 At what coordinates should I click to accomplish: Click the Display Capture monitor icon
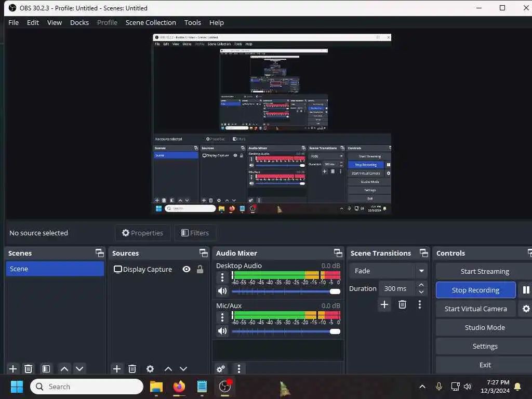118,270
